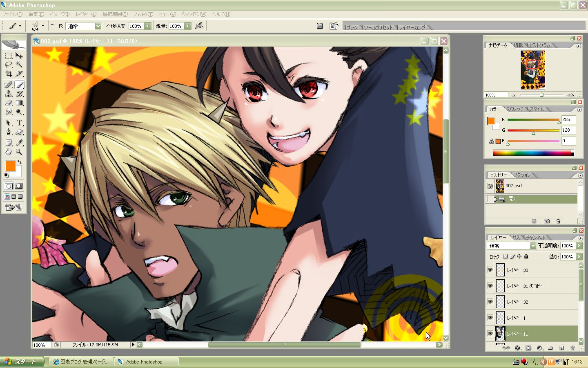The width and height of the screenshot is (588, 368).
Task: Enable airbrush mode in options bar
Action: coord(199,26)
